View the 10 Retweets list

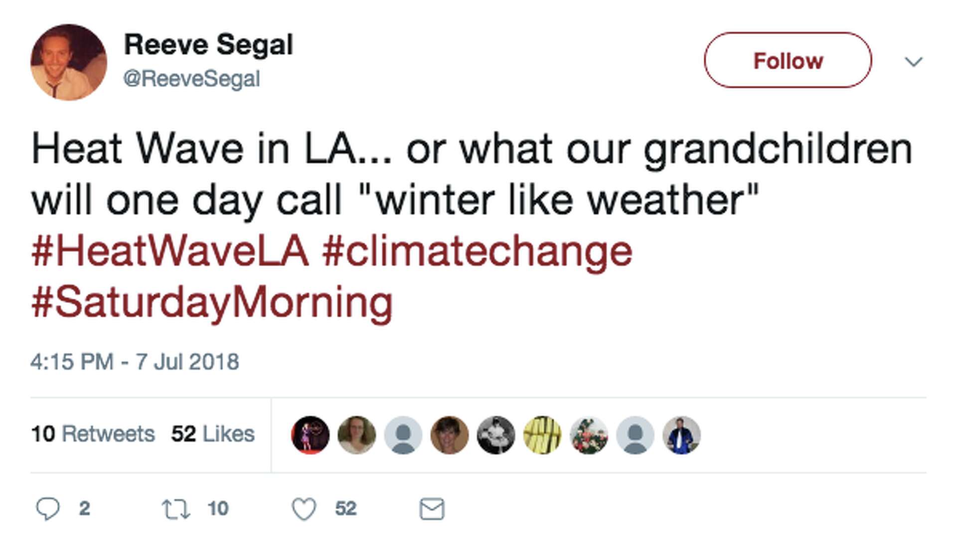pos(93,434)
